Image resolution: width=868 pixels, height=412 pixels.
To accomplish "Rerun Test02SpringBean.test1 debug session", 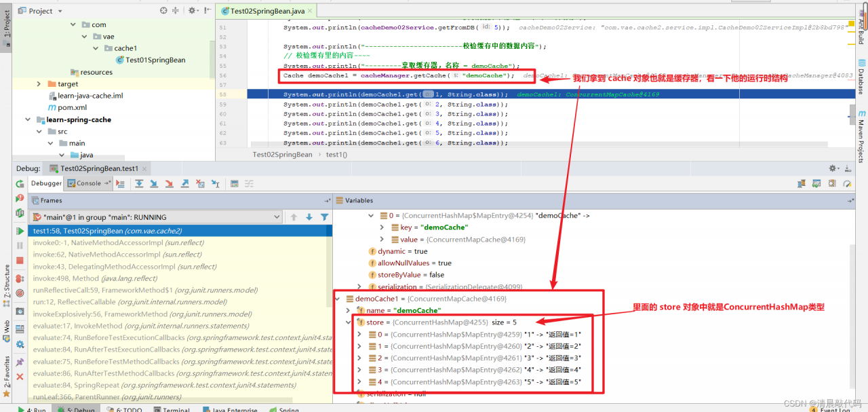I will coord(20,183).
